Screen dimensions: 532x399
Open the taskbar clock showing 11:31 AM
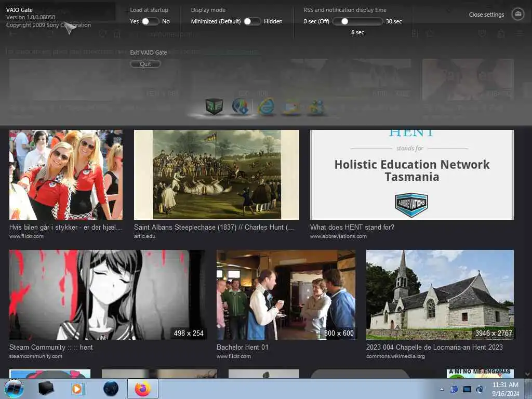(x=505, y=389)
